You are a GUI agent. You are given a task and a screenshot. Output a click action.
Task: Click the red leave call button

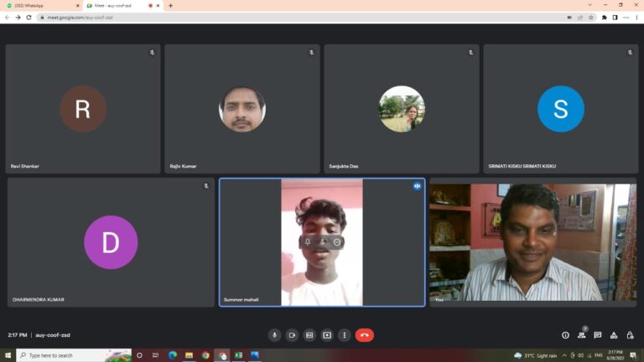[364, 335]
